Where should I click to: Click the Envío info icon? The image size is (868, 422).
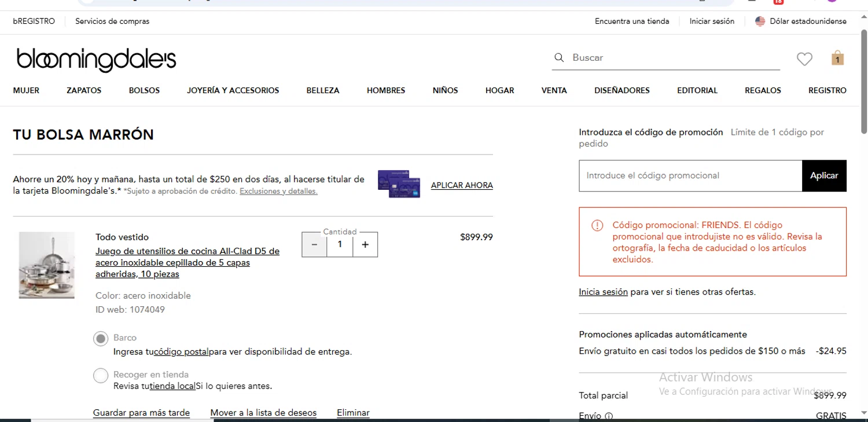pyautogui.click(x=609, y=416)
